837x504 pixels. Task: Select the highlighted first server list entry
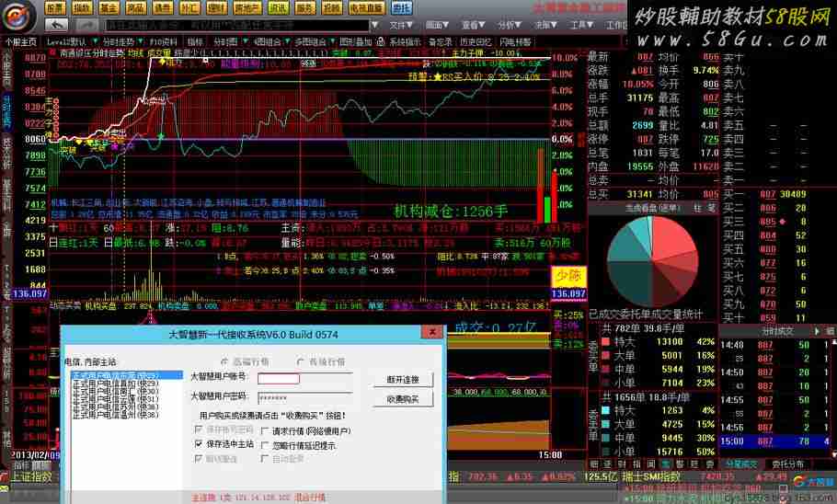click(127, 376)
